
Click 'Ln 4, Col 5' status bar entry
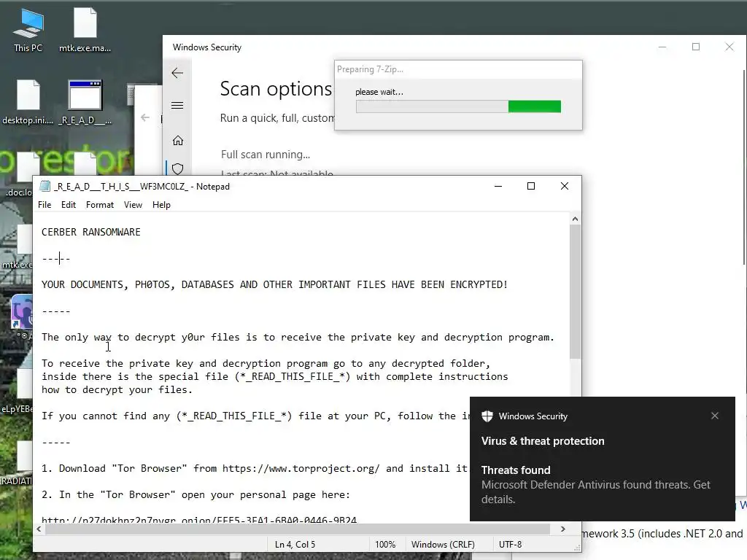pos(295,544)
